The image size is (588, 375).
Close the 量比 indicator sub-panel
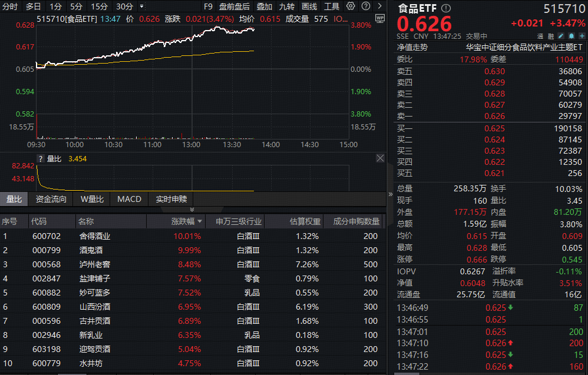[x=380, y=158]
